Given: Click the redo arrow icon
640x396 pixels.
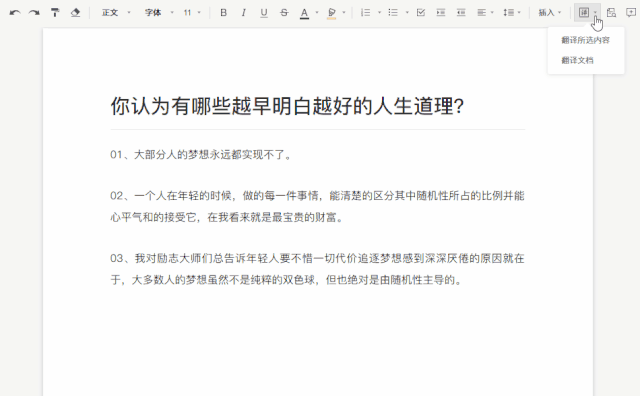Looking at the screenshot, I should (34, 13).
